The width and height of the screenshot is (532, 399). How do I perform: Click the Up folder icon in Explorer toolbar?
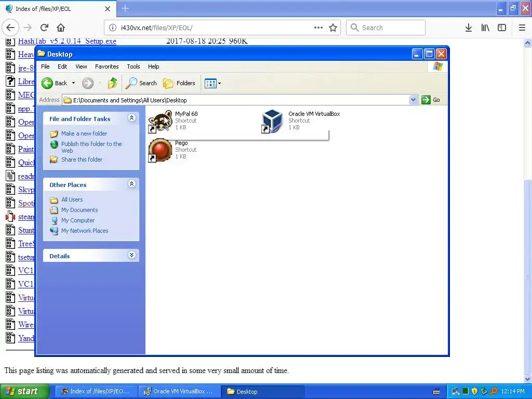pos(112,83)
